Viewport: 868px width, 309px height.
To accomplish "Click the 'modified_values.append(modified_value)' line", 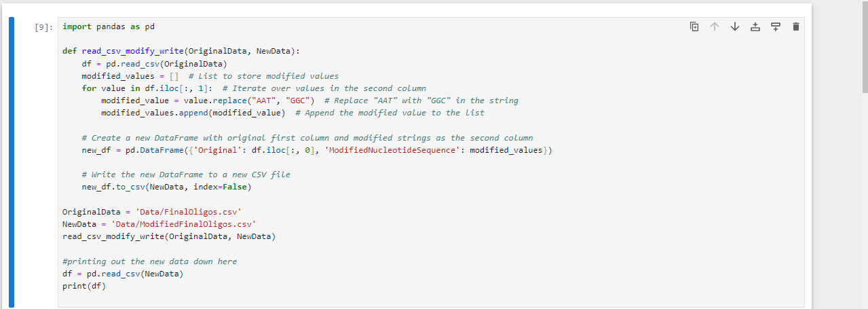I will [293, 113].
